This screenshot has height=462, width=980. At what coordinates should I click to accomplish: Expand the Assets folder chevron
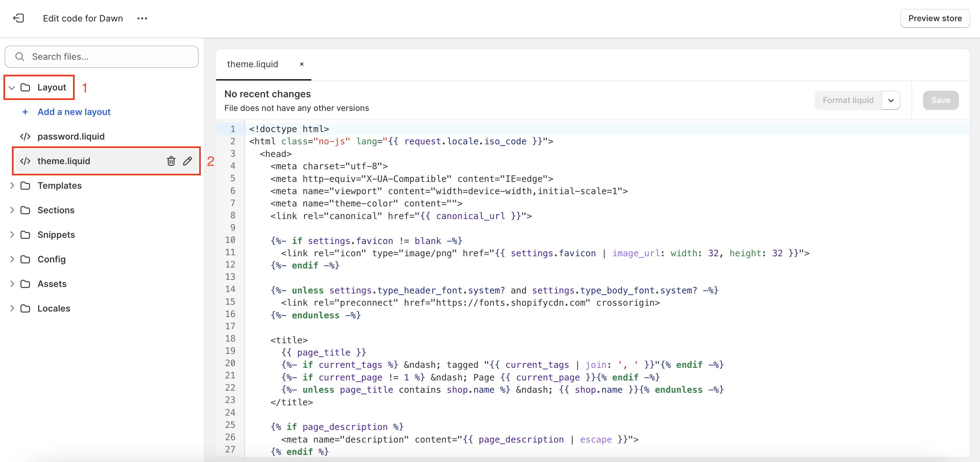click(x=12, y=284)
